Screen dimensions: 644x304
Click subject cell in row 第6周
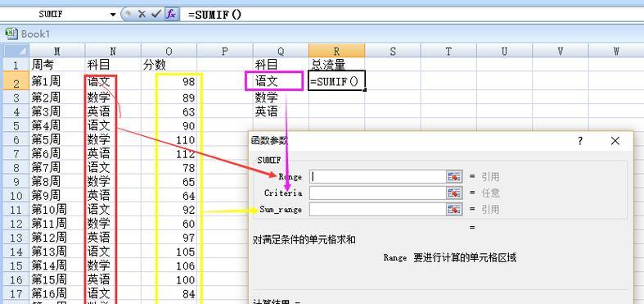coord(113,153)
